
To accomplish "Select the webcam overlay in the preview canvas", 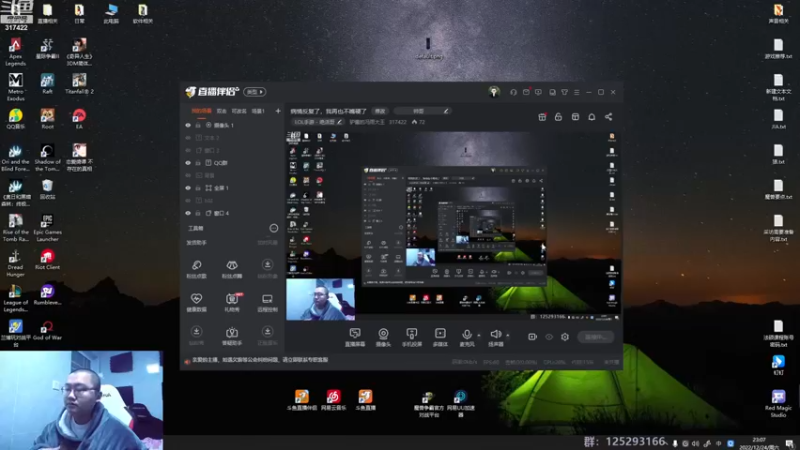I will [320, 299].
